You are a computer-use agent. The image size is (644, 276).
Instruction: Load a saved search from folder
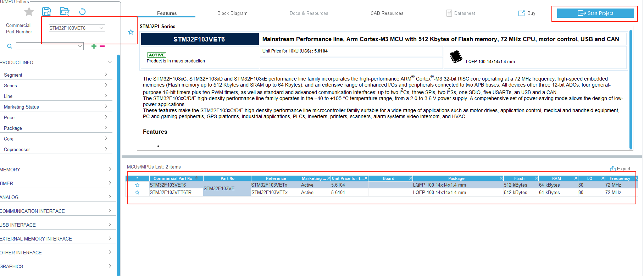[x=65, y=12]
